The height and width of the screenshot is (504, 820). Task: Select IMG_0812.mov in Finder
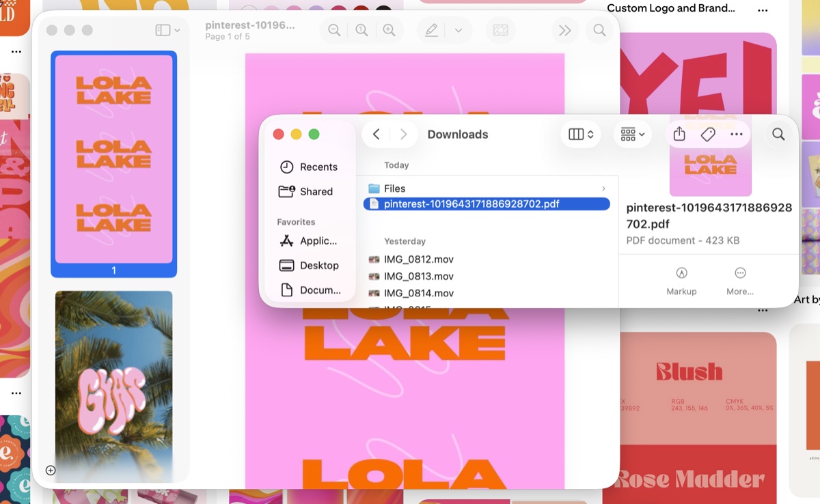[x=487, y=260]
